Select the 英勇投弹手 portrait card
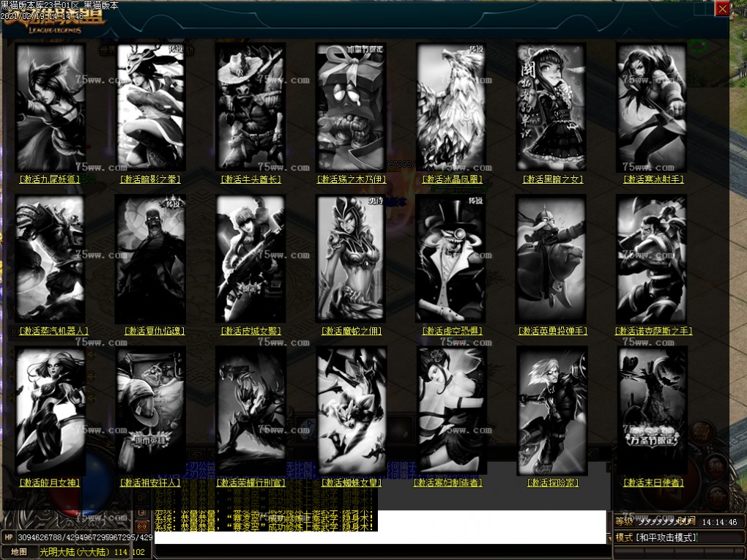This screenshot has height=560, width=747. pos(551,259)
